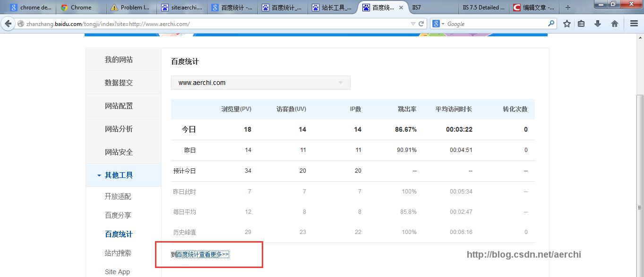Click yesterday's duration 00:04:51
This screenshot has width=644, height=277.
coord(461,150)
